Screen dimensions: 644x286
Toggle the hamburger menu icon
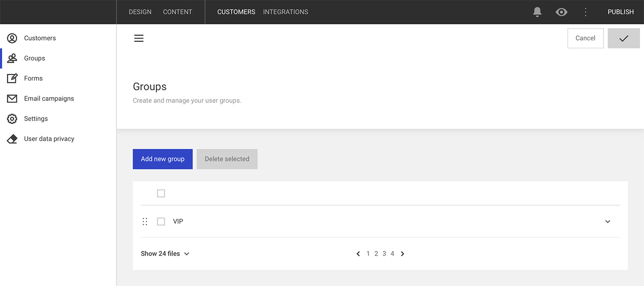[x=139, y=38]
